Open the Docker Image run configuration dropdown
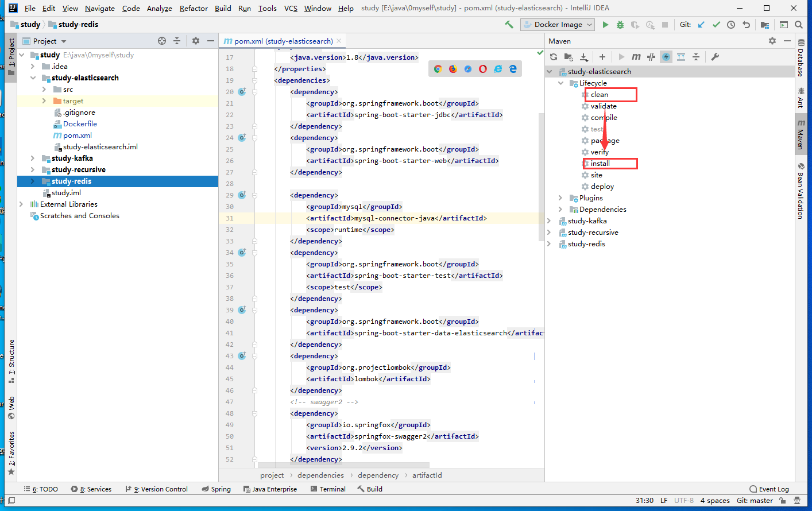 [558, 25]
